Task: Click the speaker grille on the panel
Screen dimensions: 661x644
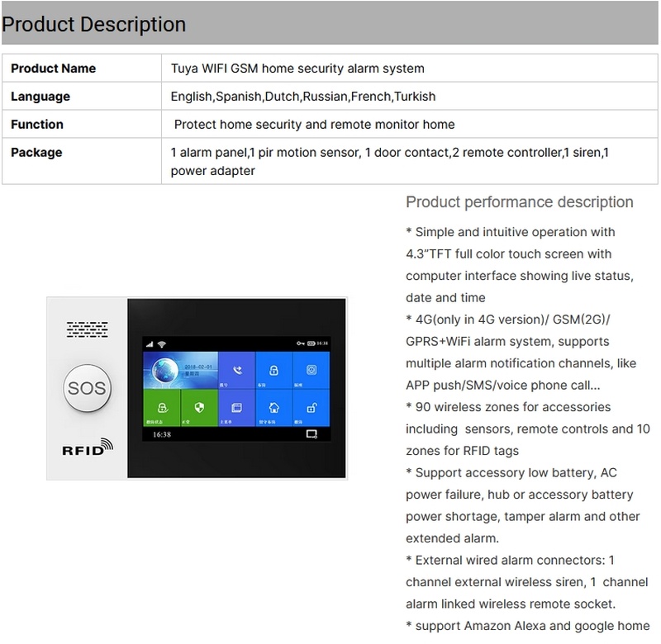Action: 87,329
